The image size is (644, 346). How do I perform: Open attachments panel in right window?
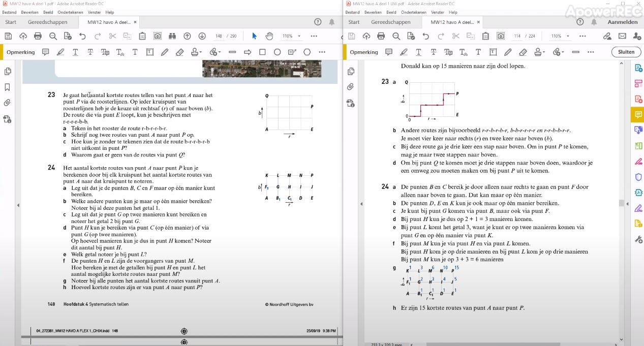click(351, 87)
